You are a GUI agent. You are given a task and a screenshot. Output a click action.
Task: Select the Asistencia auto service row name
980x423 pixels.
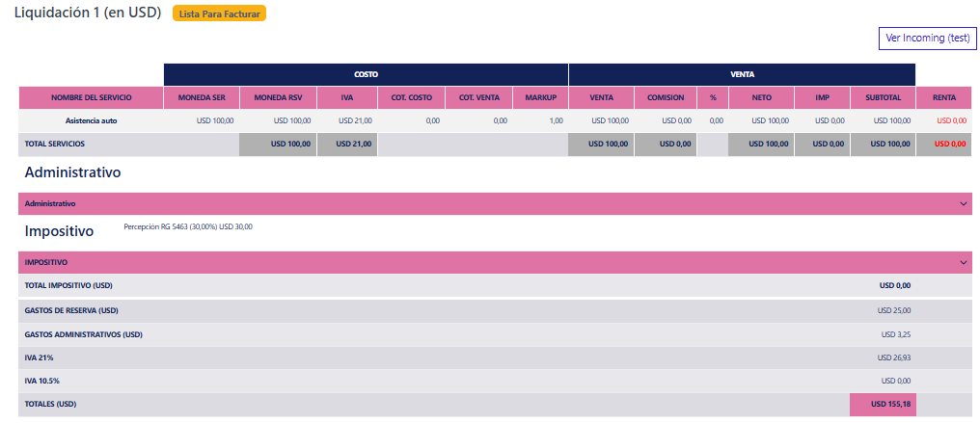(x=92, y=121)
